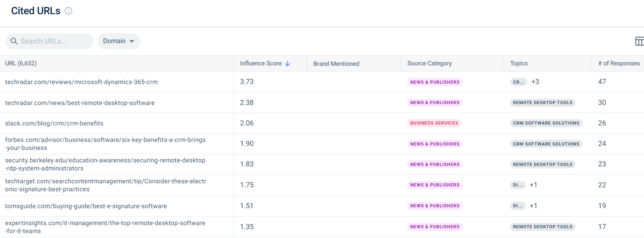This screenshot has height=238, width=644.
Task: Click the responses count 23
Action: click(602, 164)
